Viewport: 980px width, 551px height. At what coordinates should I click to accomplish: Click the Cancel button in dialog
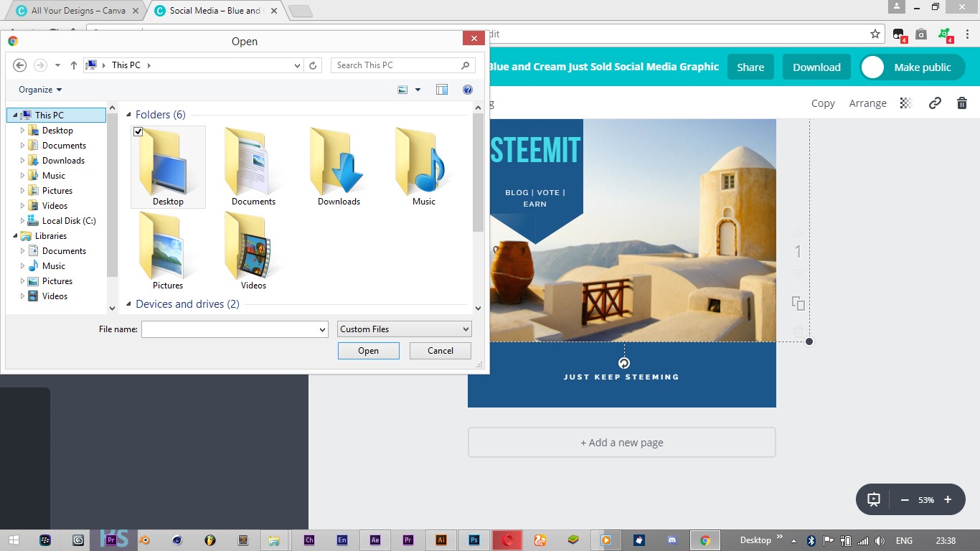tap(440, 351)
